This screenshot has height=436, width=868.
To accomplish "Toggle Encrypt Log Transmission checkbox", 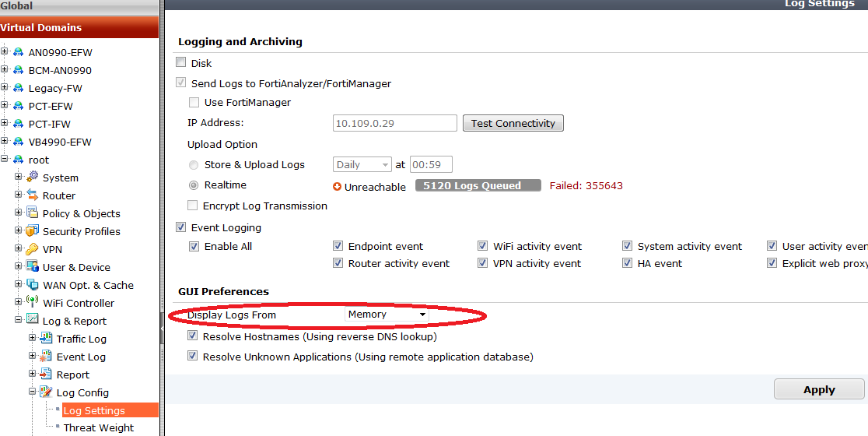I will 193,206.
